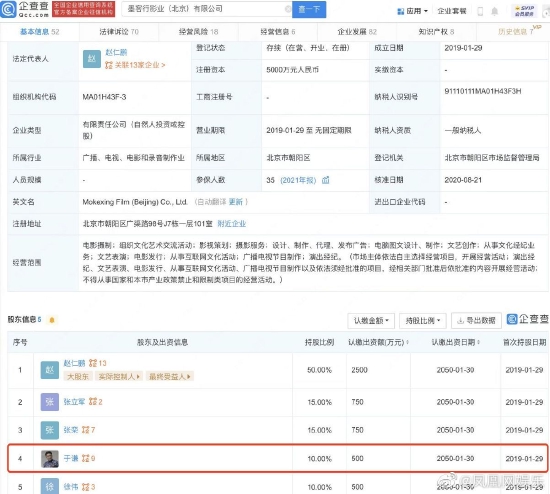
Task: Switch to 经营信息 tab
Action: pos(278,32)
